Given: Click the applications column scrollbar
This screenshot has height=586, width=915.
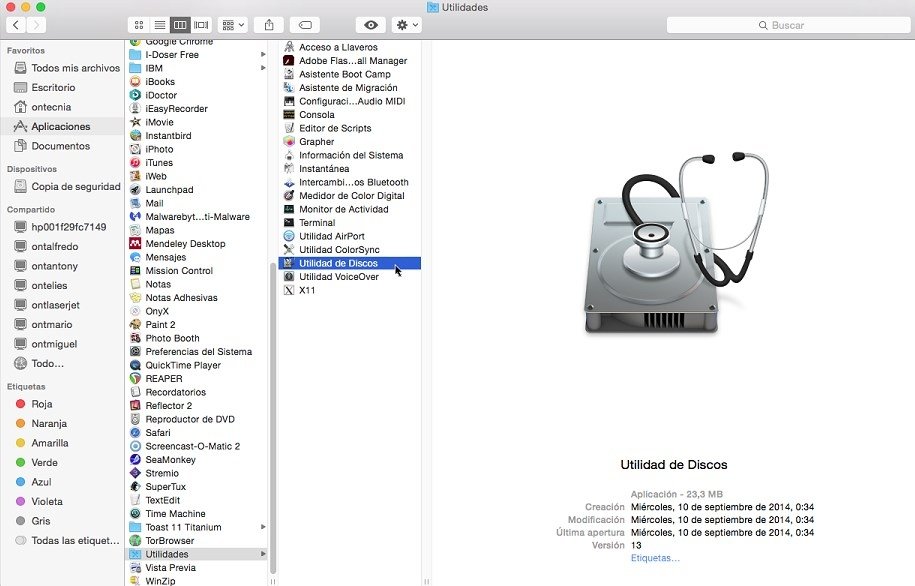Looking at the screenshot, I should [273, 418].
